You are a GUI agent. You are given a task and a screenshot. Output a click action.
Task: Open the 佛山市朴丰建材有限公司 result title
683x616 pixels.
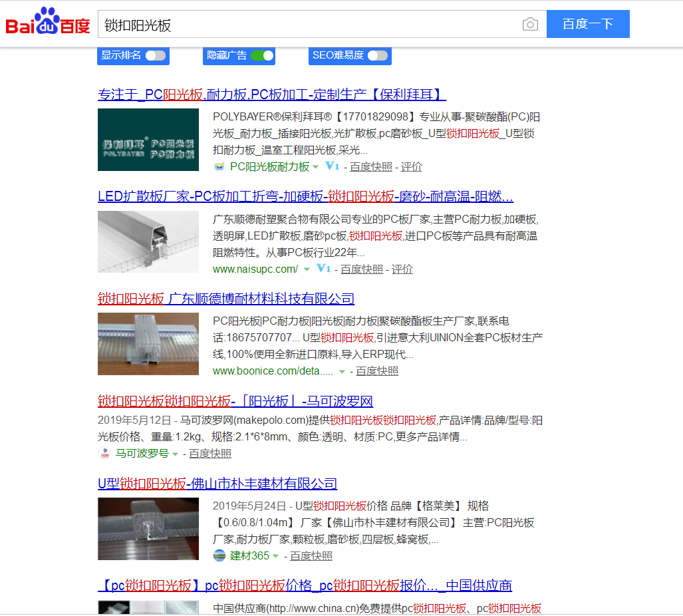coord(217,484)
